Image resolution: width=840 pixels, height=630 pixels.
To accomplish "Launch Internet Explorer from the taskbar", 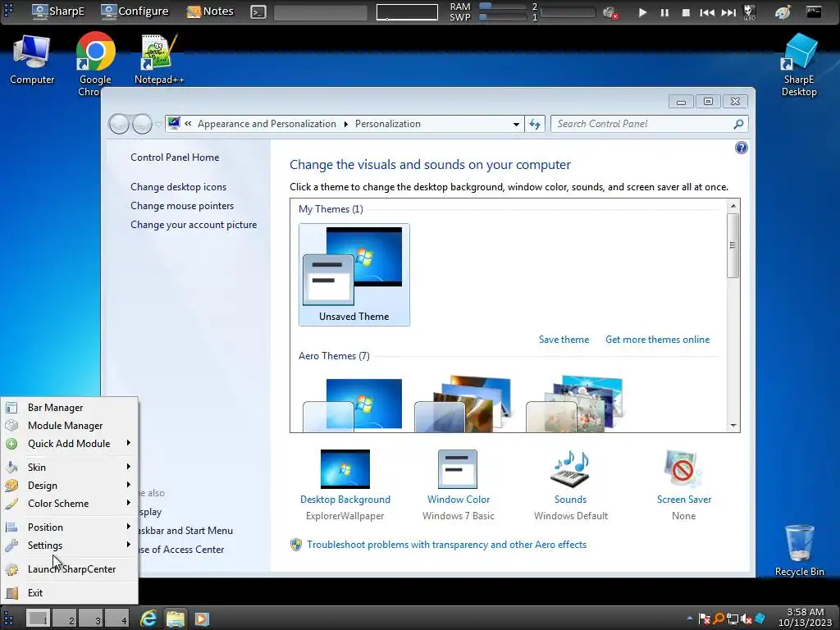I will pos(148,619).
